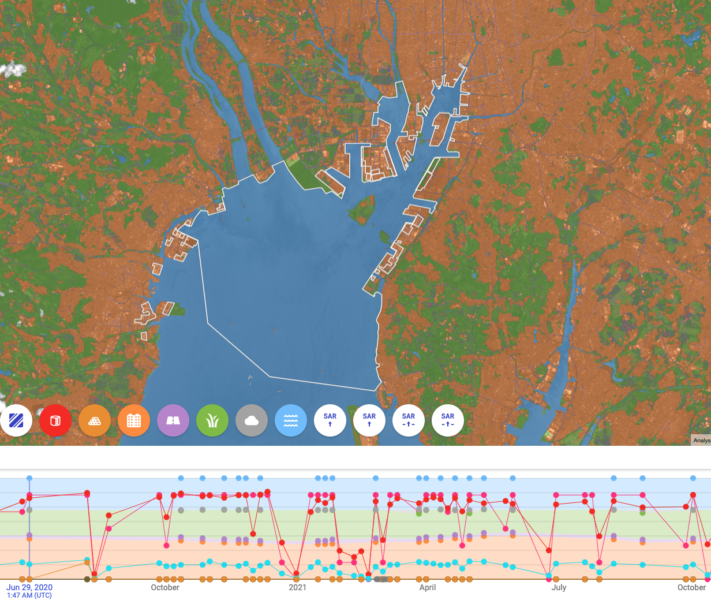Toggle the gray cloud layer
711x600 pixels.
(x=252, y=421)
